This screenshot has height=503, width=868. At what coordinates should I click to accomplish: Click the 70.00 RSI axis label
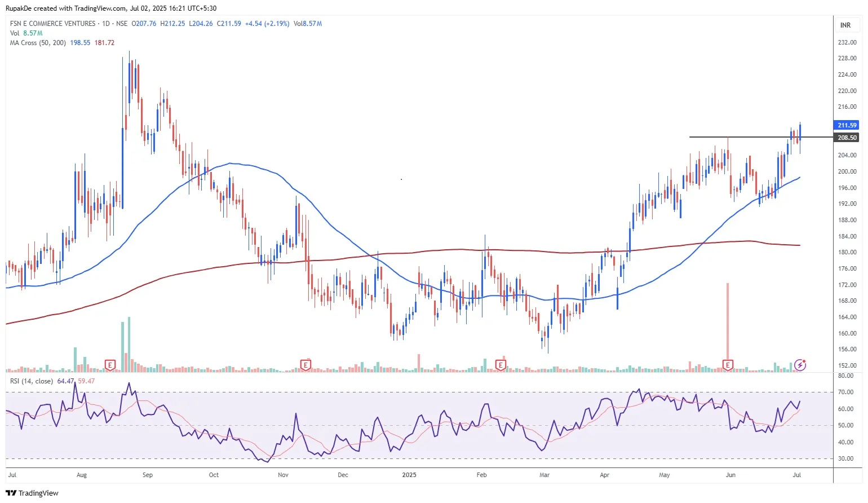coord(846,392)
